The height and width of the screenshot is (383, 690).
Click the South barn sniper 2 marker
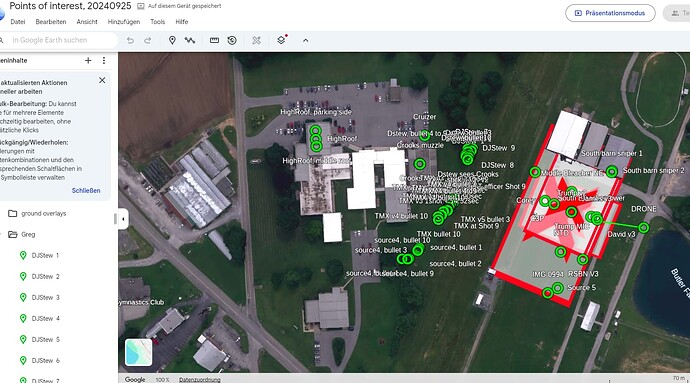point(612,172)
